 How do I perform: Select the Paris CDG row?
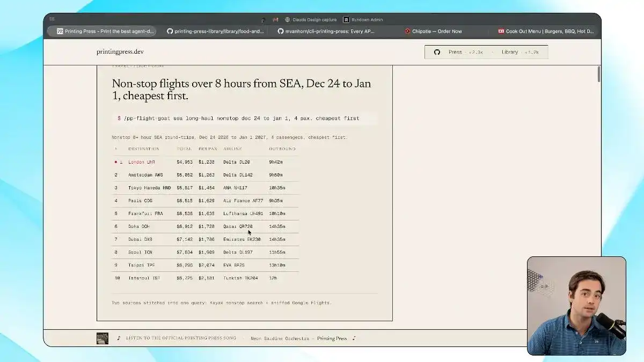click(x=205, y=201)
